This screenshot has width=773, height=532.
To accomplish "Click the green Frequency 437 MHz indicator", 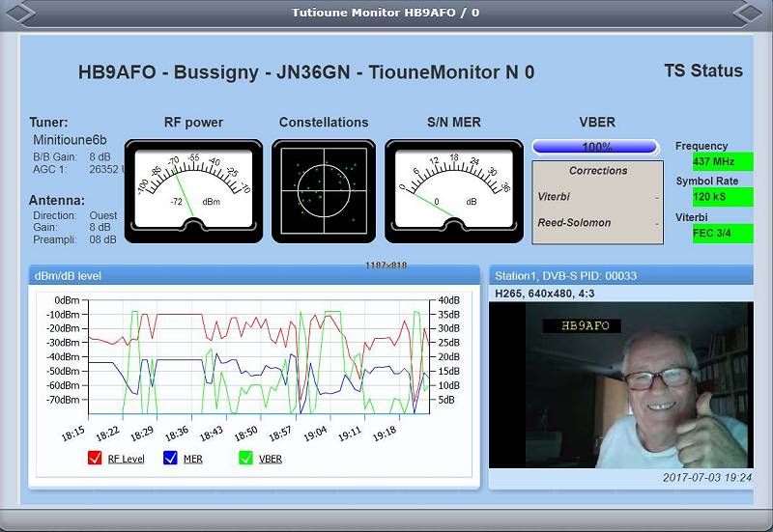I will (x=722, y=161).
